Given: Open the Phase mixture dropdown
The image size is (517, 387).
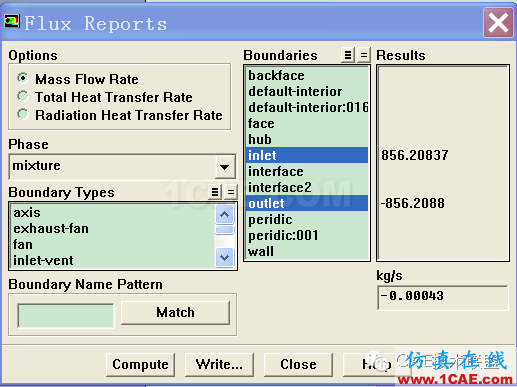Looking at the screenshot, I should click(x=225, y=167).
